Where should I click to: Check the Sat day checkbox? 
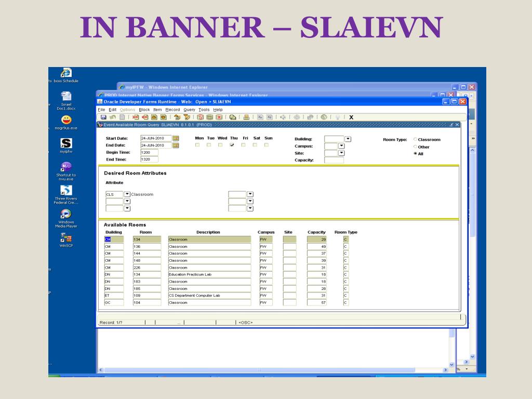255,145
